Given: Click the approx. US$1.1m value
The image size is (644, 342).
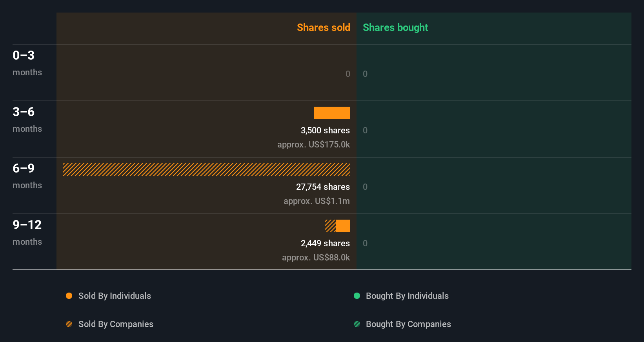Looking at the screenshot, I should [x=317, y=201].
